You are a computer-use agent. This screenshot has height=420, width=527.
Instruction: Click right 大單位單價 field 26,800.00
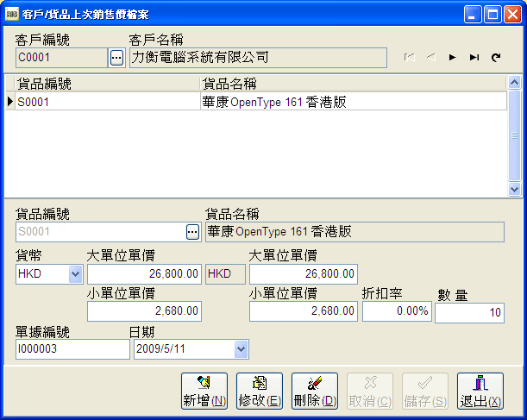[304, 274]
